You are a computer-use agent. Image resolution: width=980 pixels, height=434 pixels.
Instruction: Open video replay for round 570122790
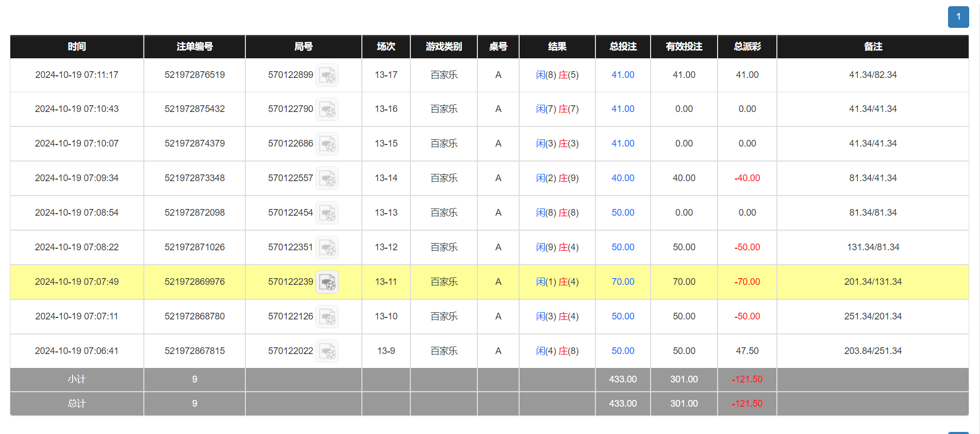point(327,109)
